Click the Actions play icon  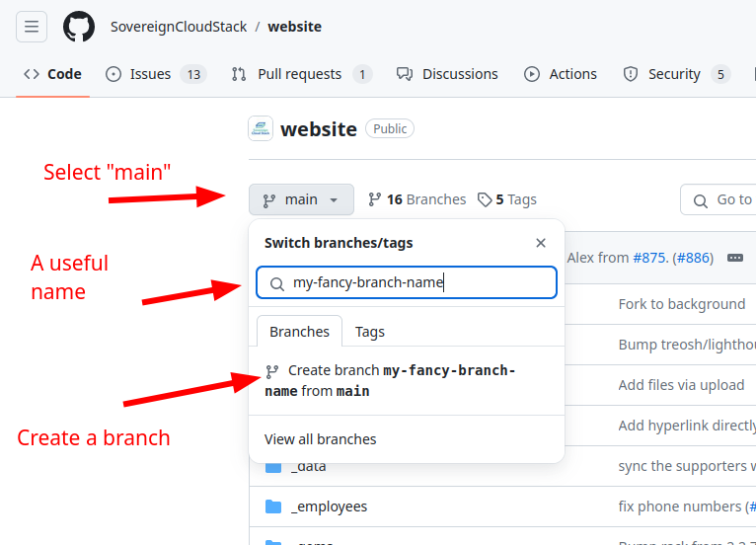tap(532, 74)
